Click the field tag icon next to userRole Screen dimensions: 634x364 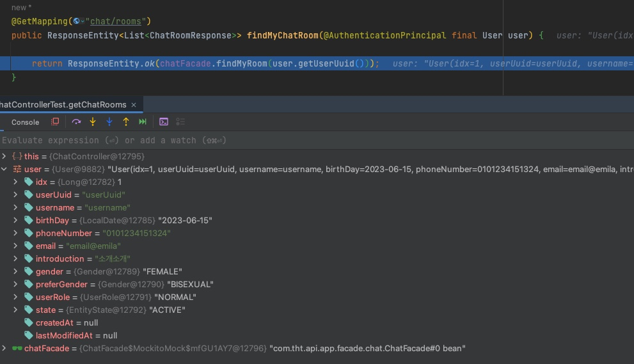pyautogui.click(x=28, y=297)
